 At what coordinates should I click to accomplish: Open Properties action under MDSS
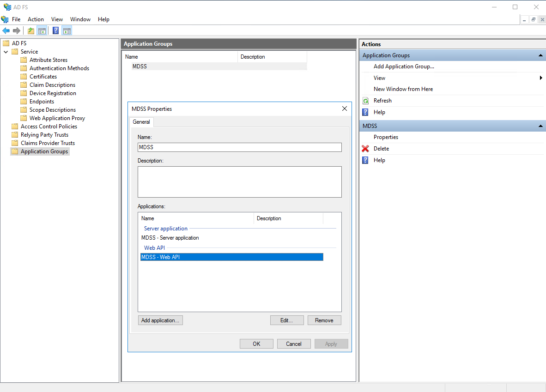[x=386, y=137]
